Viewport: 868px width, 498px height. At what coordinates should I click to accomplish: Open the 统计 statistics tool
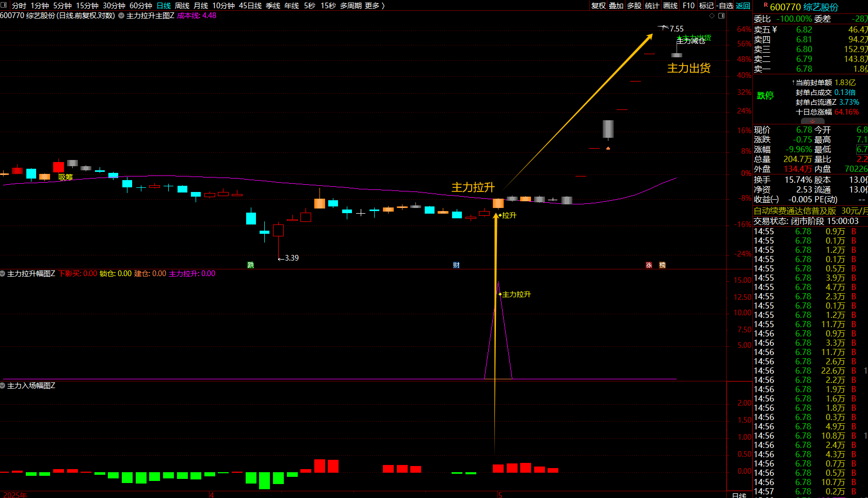pos(652,6)
